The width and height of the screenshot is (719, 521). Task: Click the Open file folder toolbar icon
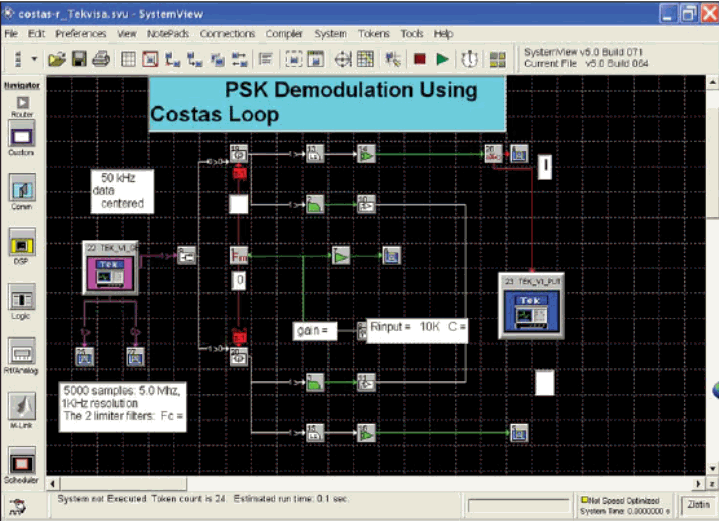coord(56,59)
